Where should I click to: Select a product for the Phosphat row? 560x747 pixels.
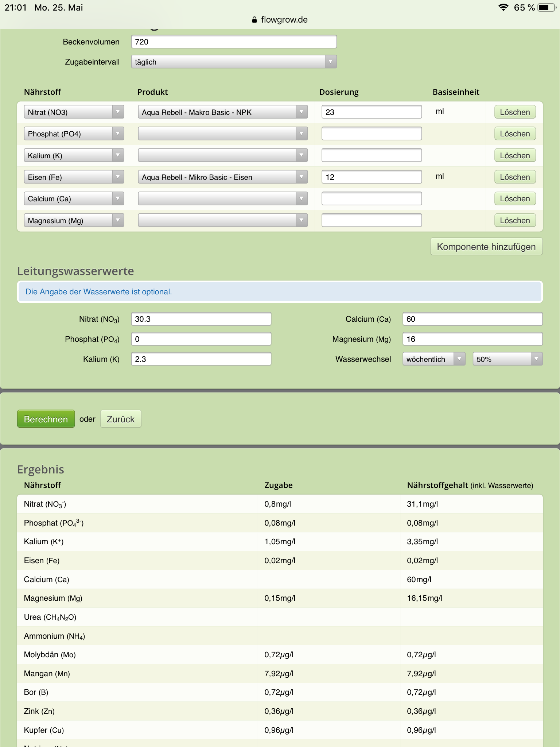click(x=222, y=133)
